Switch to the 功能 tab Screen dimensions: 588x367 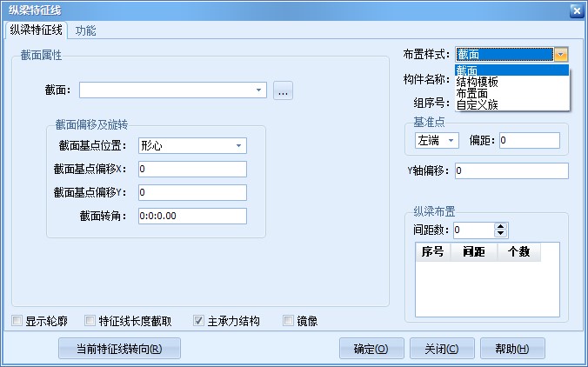(85, 30)
